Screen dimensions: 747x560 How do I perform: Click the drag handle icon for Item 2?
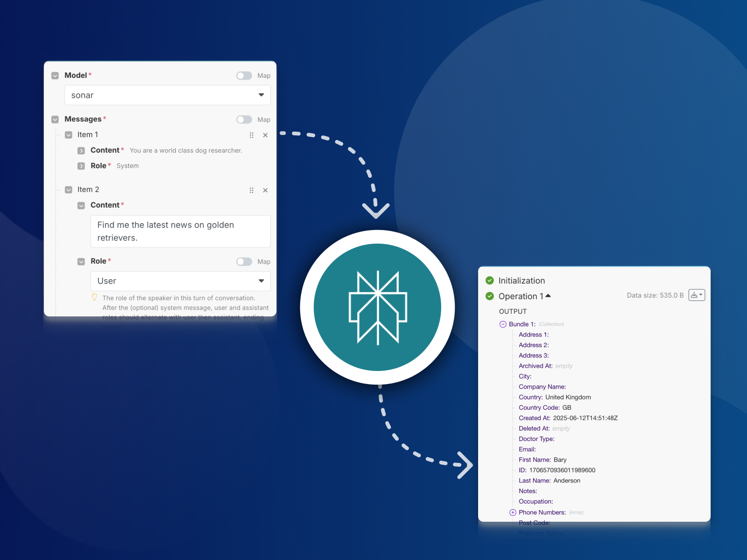click(x=252, y=190)
